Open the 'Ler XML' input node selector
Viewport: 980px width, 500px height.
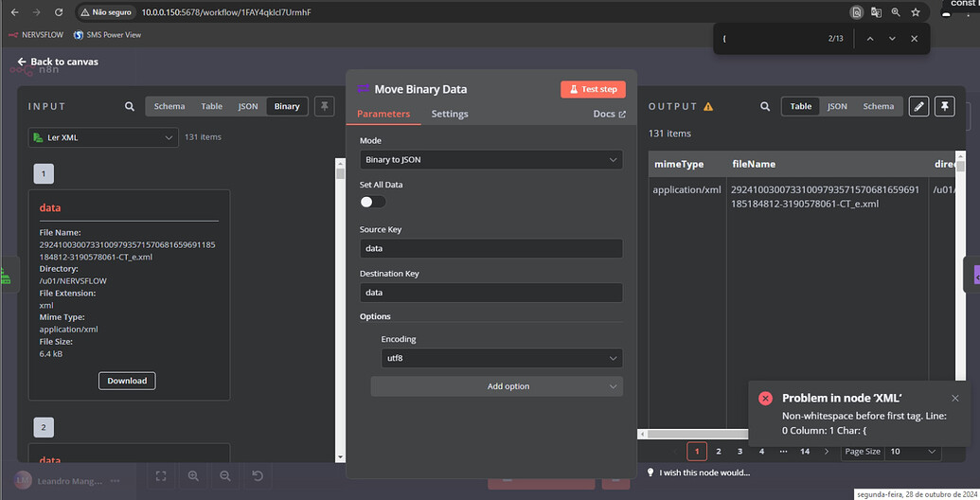[x=103, y=137]
